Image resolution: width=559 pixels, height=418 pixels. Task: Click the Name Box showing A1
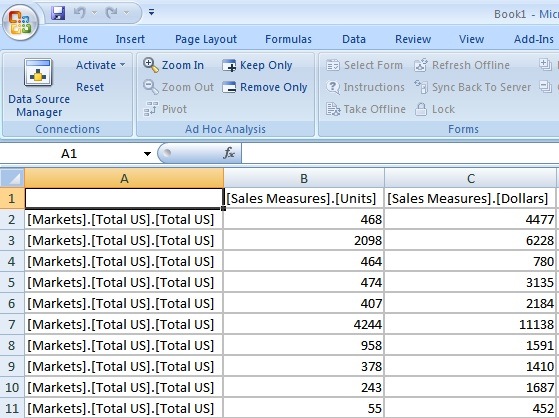click(x=70, y=154)
